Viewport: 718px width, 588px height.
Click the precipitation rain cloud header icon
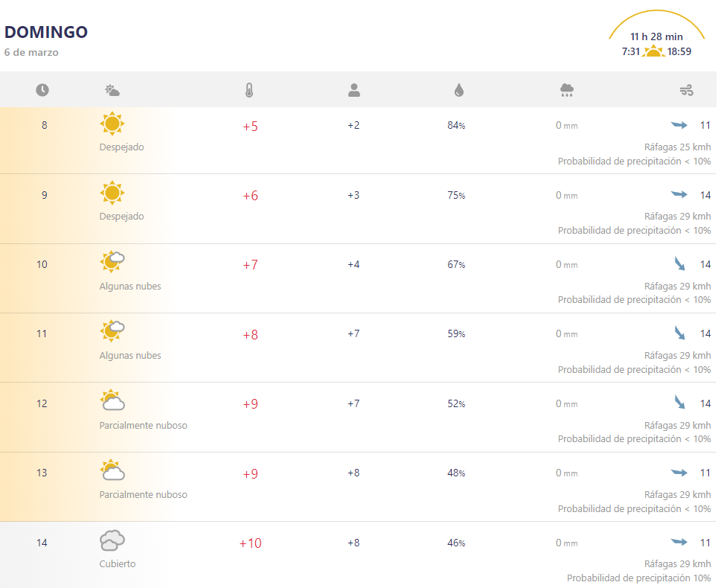pos(567,91)
